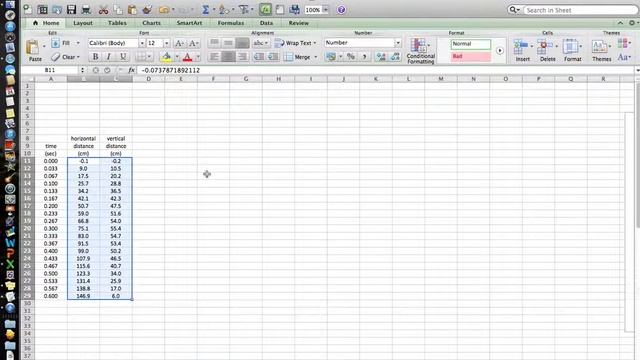Open Excel Help purple question icon

(x=341, y=10)
